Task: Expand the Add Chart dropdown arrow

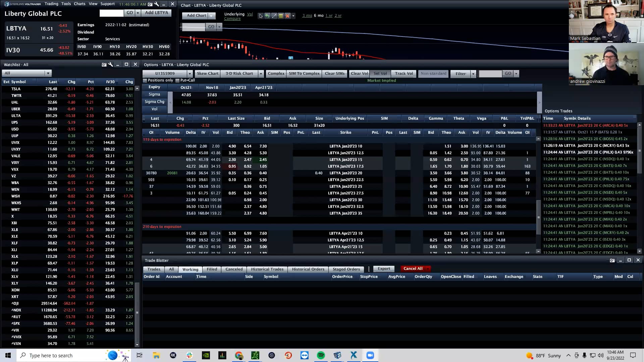Action: tap(211, 15)
